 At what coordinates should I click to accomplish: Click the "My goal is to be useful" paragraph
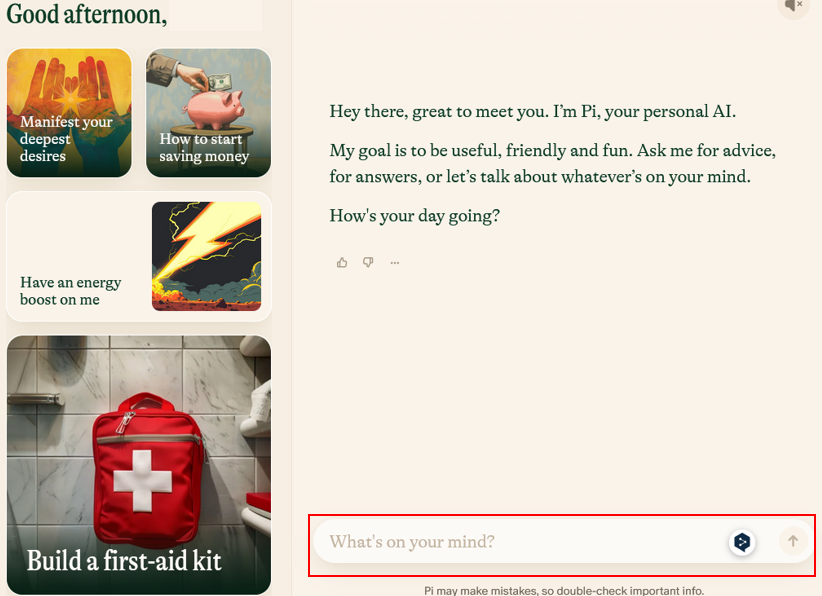pos(553,164)
